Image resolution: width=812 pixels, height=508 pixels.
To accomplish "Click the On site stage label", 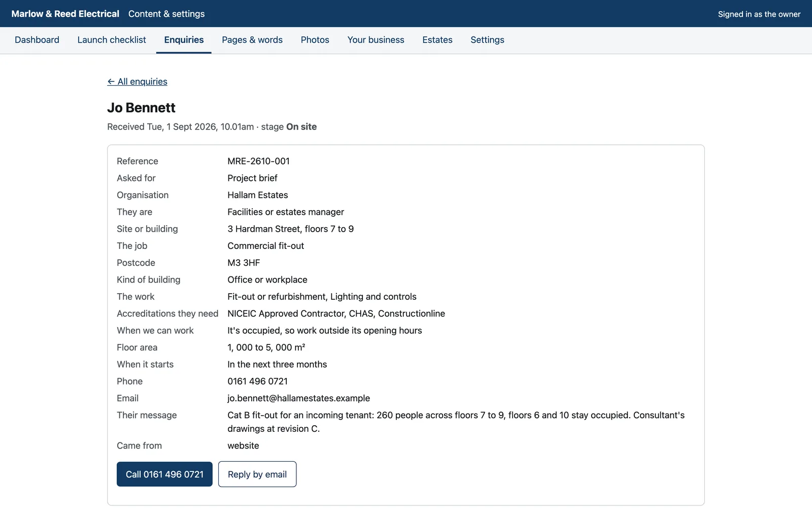I will (301, 126).
